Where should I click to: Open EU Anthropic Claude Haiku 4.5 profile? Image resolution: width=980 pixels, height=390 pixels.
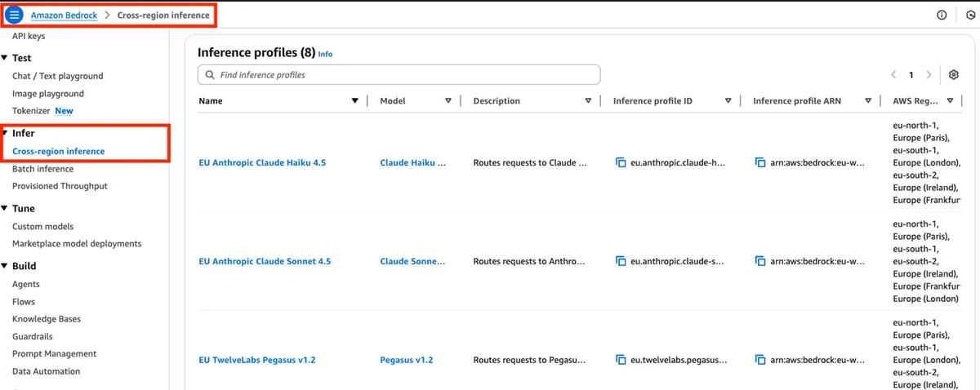262,163
